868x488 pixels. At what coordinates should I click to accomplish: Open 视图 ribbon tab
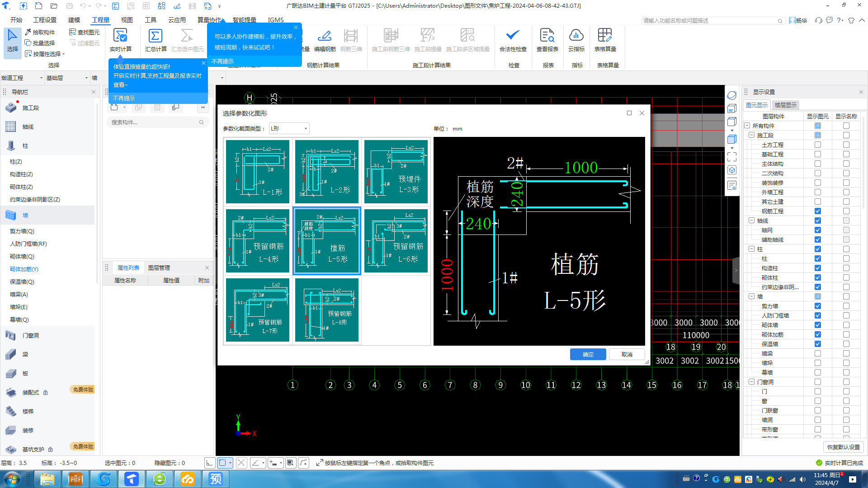(x=127, y=20)
